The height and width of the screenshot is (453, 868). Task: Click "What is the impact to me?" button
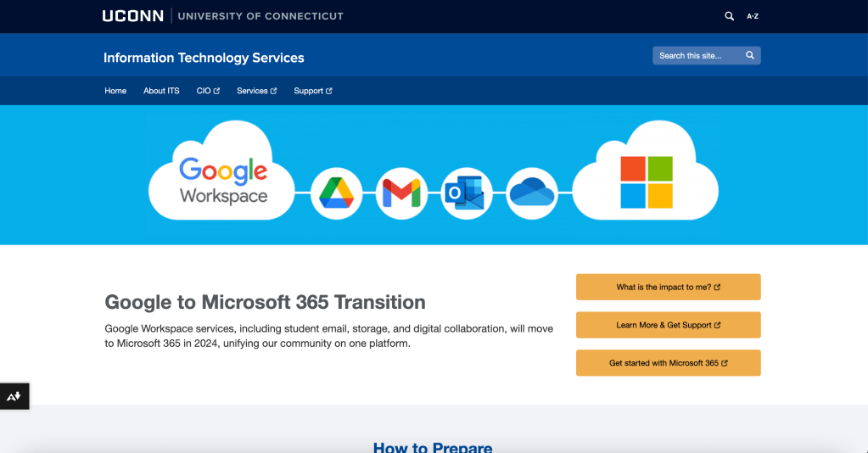pos(668,287)
